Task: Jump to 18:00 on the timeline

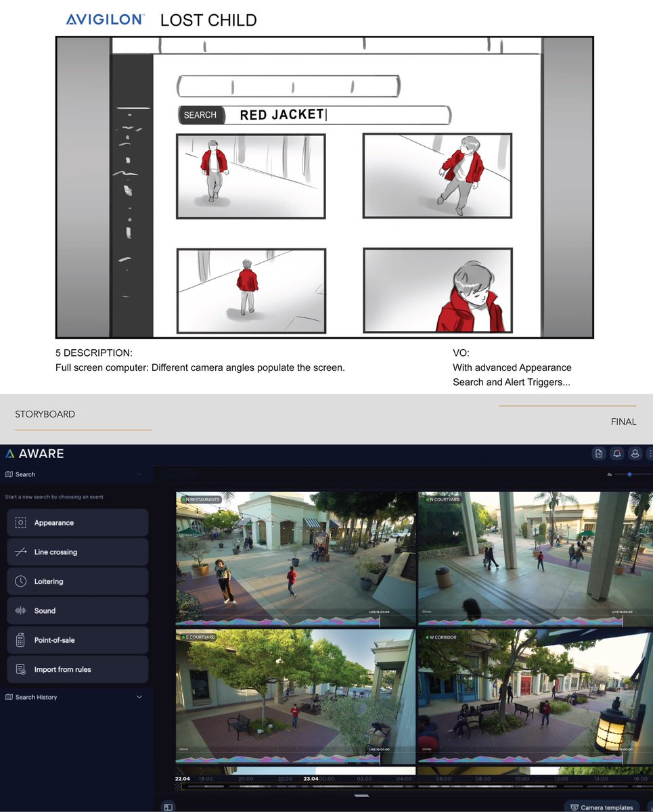Action: [x=206, y=779]
